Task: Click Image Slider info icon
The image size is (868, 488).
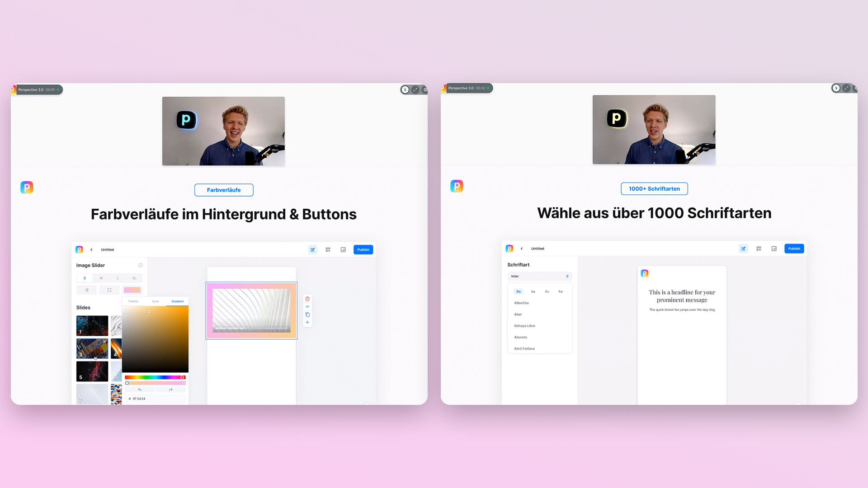Action: pos(141,265)
